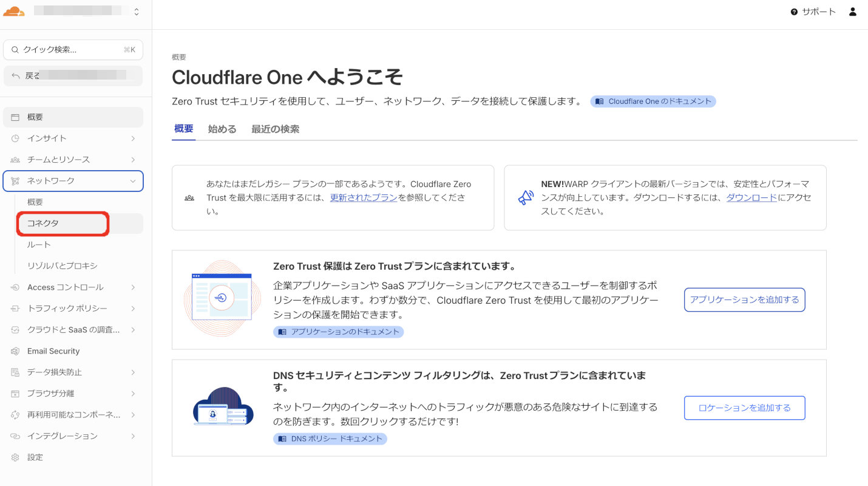This screenshot has height=486, width=868.
Task: Click the Email Security icon
Action: point(15,351)
